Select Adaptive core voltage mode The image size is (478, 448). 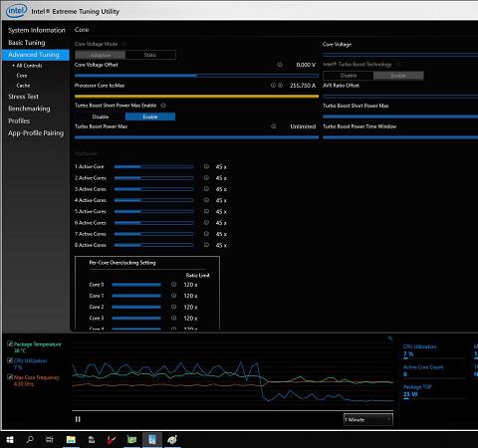pyautogui.click(x=101, y=55)
